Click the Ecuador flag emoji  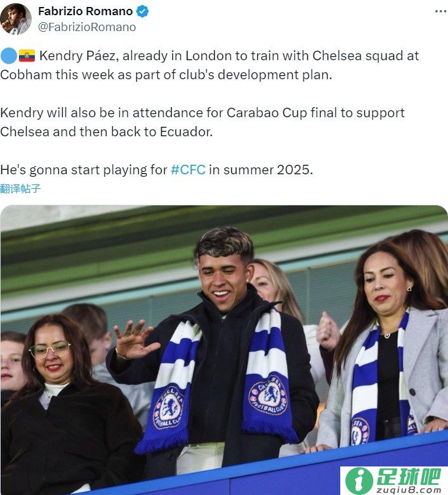click(27, 56)
